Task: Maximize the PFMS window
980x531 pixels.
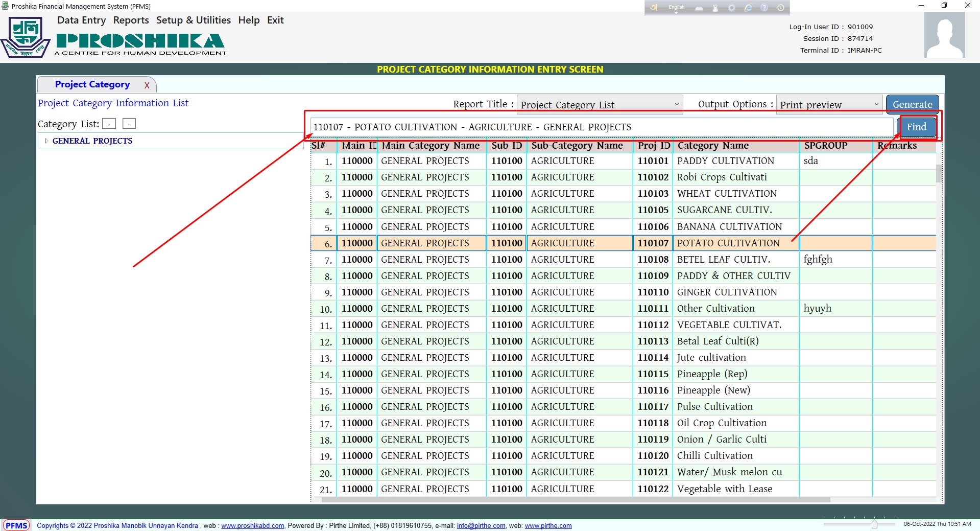Action: (x=944, y=6)
